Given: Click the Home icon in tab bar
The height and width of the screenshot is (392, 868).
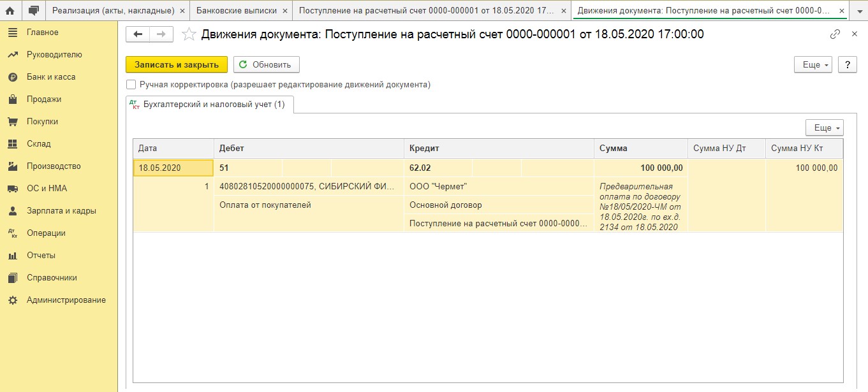Looking at the screenshot, I should pos(10,11).
